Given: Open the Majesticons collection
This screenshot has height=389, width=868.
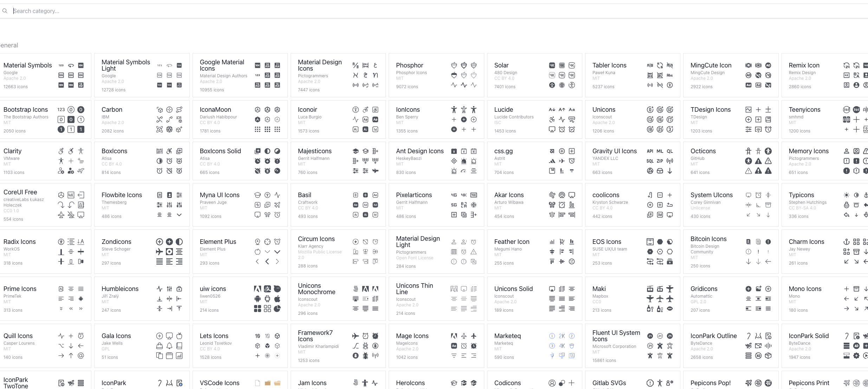Looking at the screenshot, I should [x=338, y=161].
